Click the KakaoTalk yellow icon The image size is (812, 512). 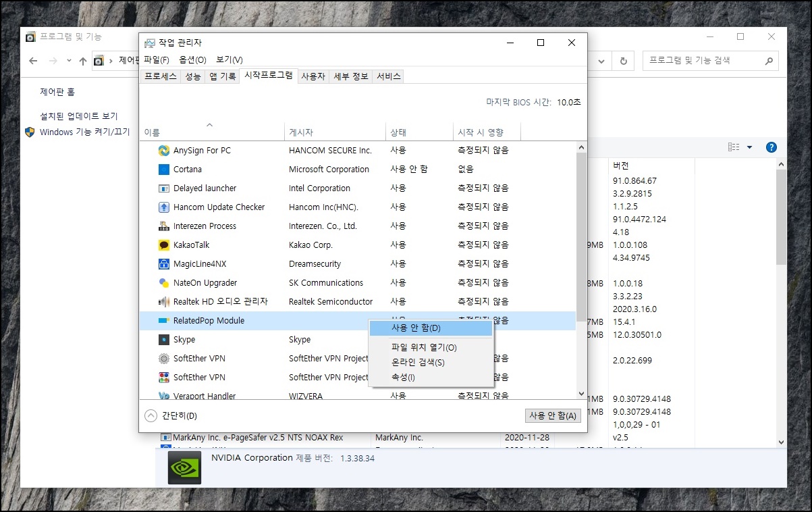(163, 245)
